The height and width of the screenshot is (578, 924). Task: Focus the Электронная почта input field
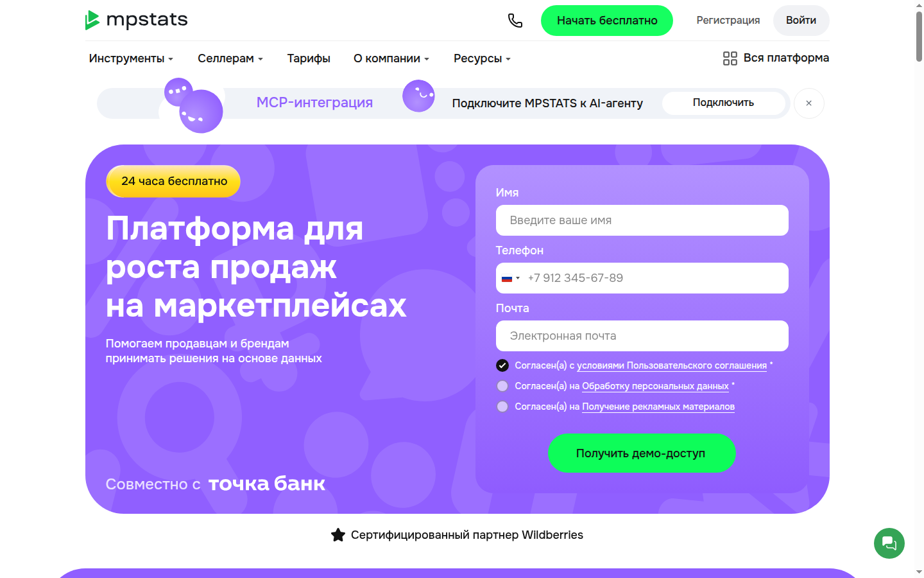642,336
